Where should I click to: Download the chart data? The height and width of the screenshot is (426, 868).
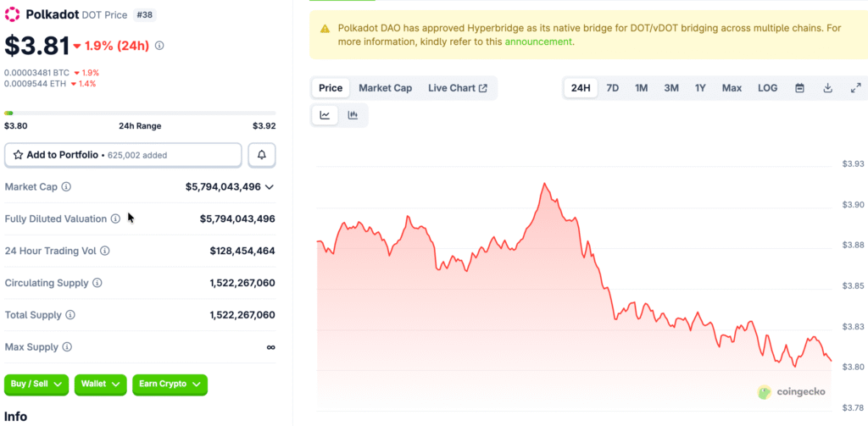point(827,88)
